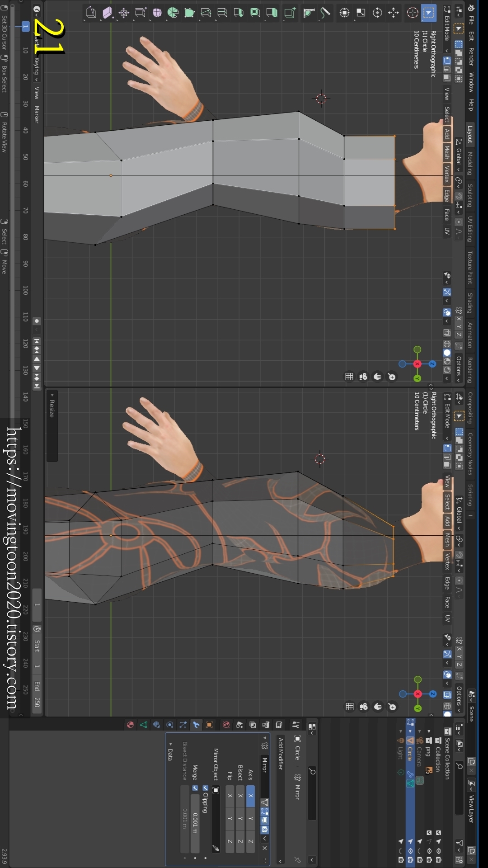The image size is (488, 868).
Task: Select the Extrude Region tool
Action: pos(271,13)
